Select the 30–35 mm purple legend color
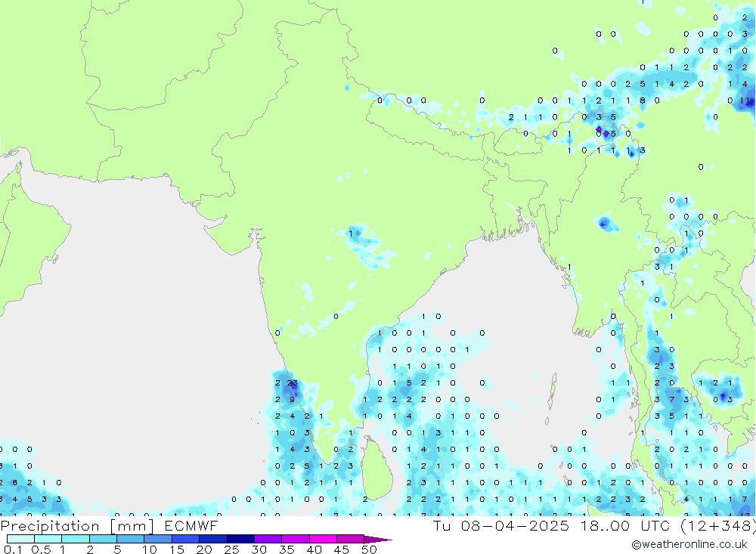The height and width of the screenshot is (554, 756). coord(268,539)
